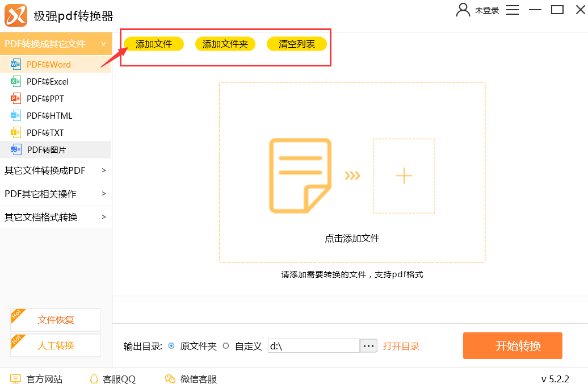
Task: Click the PDF转Word icon in sidebar
Action: (15, 64)
